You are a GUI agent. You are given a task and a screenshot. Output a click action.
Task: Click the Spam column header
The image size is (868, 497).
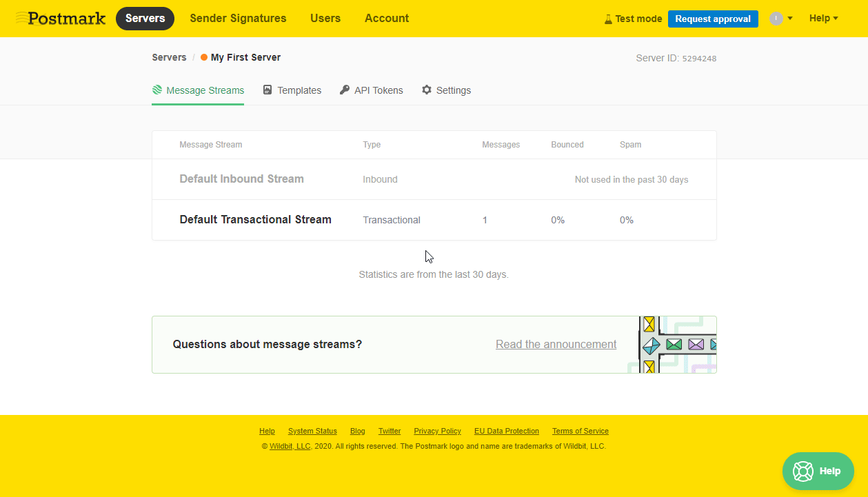point(631,145)
